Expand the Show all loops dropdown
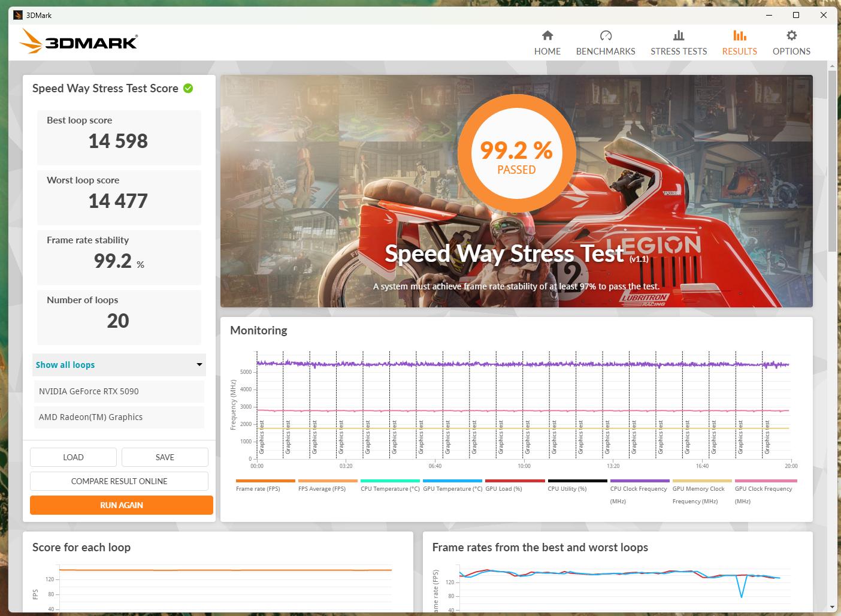Screen dimensions: 841x616 click(119, 365)
